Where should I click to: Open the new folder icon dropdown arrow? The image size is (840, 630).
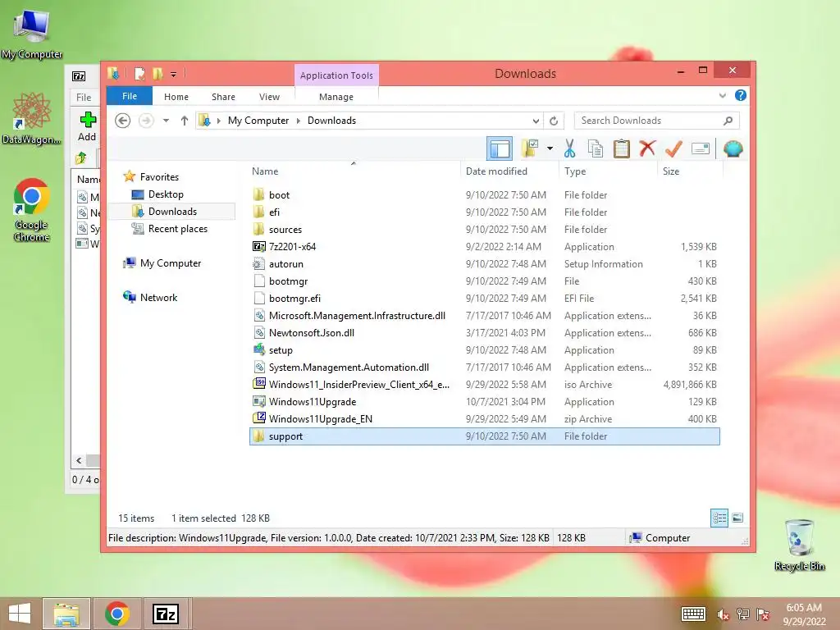(550, 148)
